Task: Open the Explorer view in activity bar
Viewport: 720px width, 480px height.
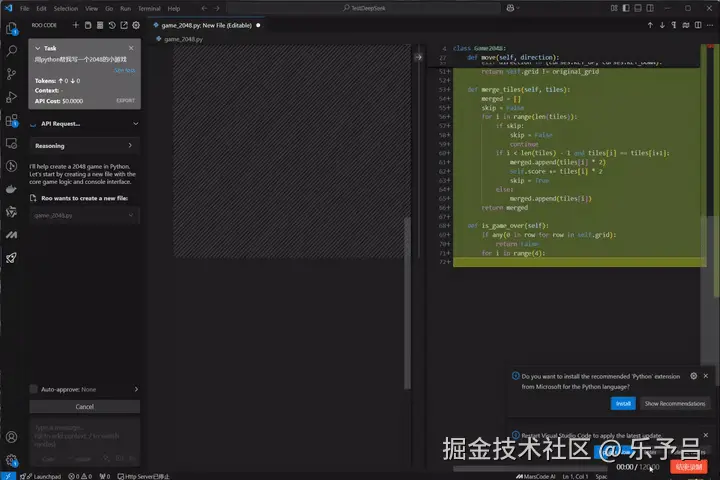Action: pyautogui.click(x=11, y=28)
